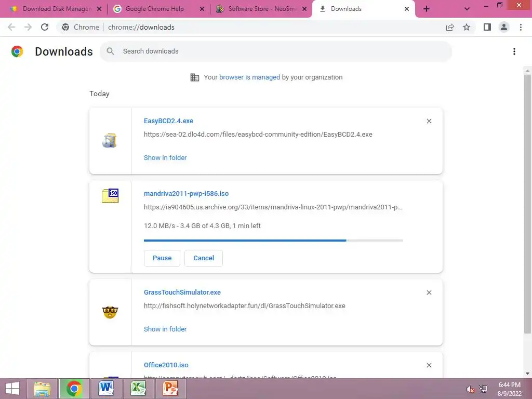Viewport: 532px width, 399px height.
Task: Close the Google Chrome Help tab
Action: pos(202,9)
